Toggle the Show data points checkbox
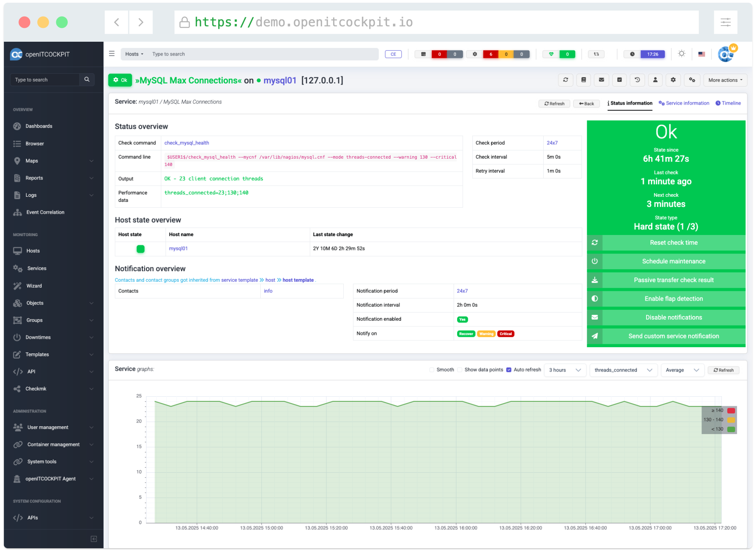This screenshot has height=551, width=756. (x=460, y=370)
